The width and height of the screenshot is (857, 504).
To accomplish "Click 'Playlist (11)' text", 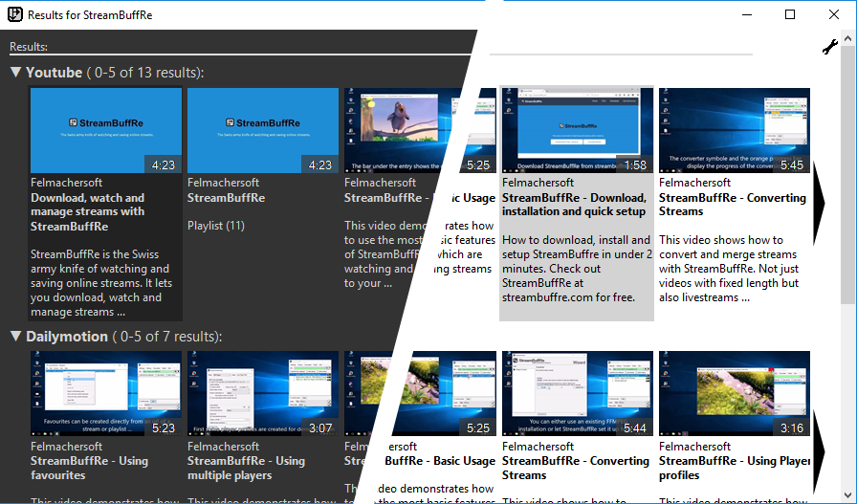I will point(216,225).
